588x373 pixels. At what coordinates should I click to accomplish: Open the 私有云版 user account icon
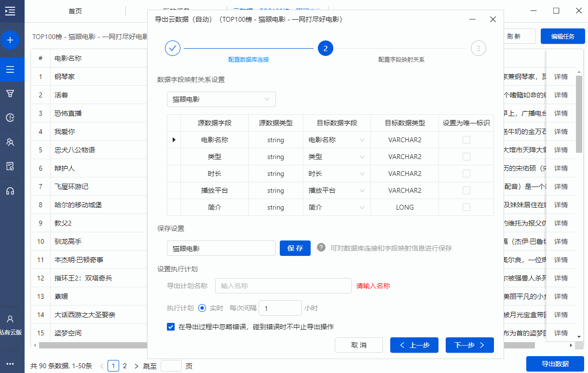11,319
